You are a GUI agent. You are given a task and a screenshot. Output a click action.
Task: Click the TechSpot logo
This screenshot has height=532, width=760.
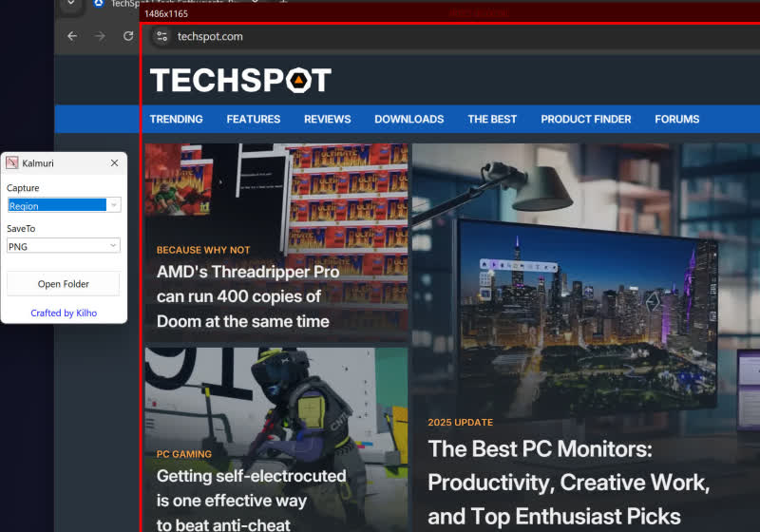coord(240,80)
